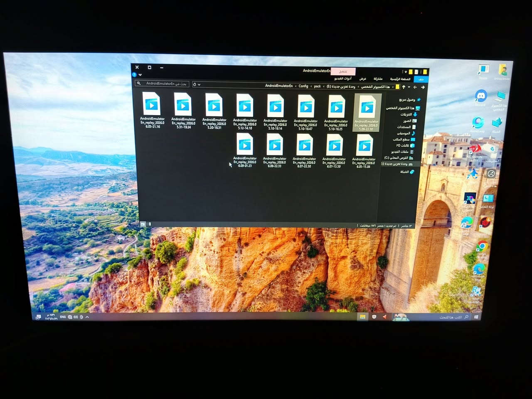
Task: Select replay file ending 5.10-18.47
Action: [x=305, y=112]
